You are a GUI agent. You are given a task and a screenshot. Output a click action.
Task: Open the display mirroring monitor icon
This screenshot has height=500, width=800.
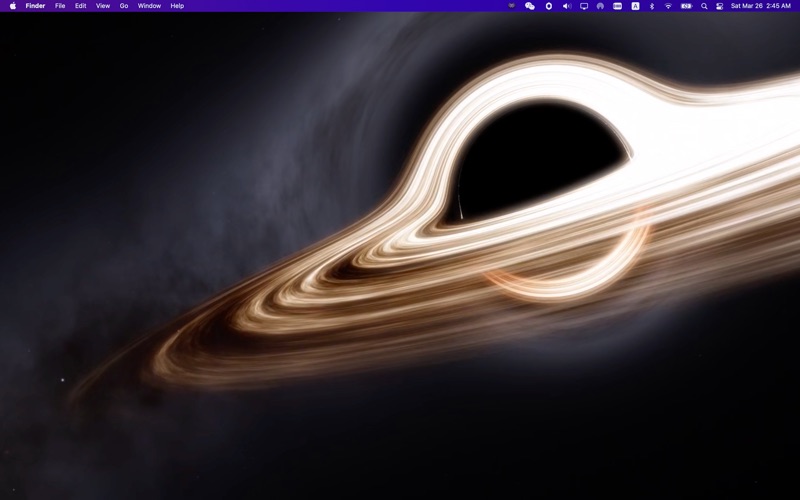584,6
